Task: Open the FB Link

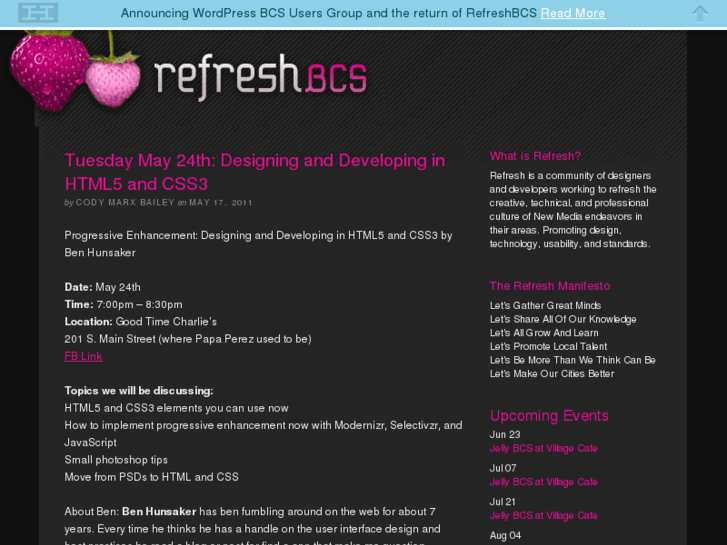Action: (83, 356)
